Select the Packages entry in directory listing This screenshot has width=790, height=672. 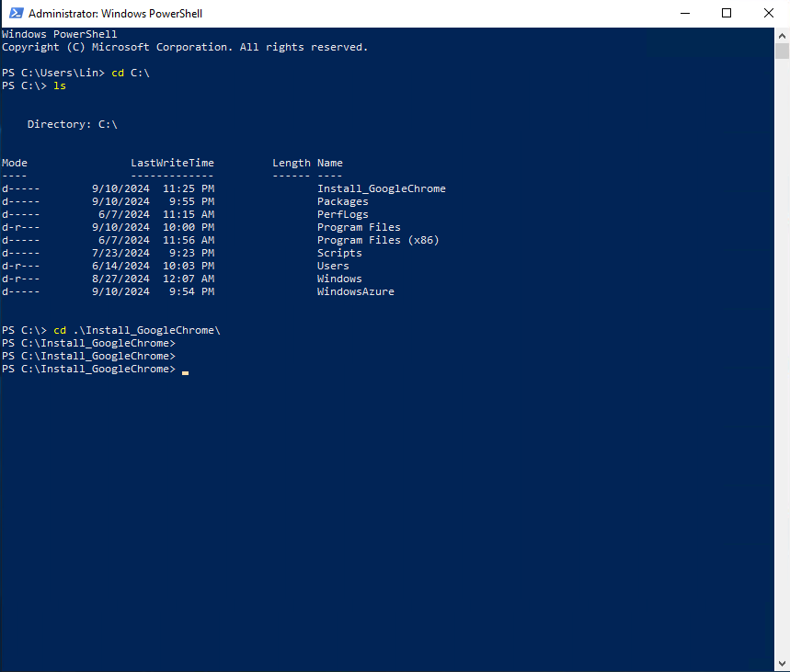tap(342, 200)
